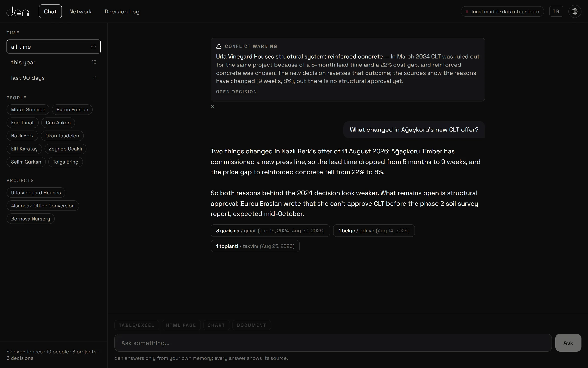Filter by person Selim Gürkan

click(x=26, y=162)
